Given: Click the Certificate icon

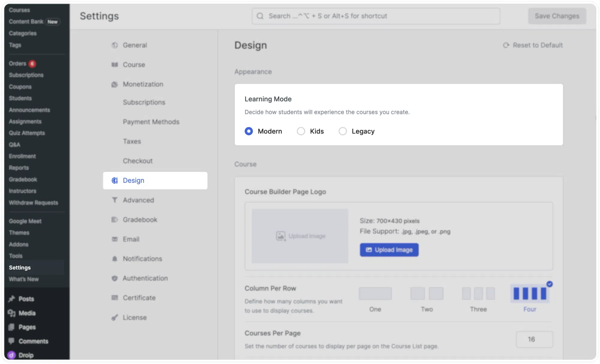Looking at the screenshot, I should click(x=115, y=298).
